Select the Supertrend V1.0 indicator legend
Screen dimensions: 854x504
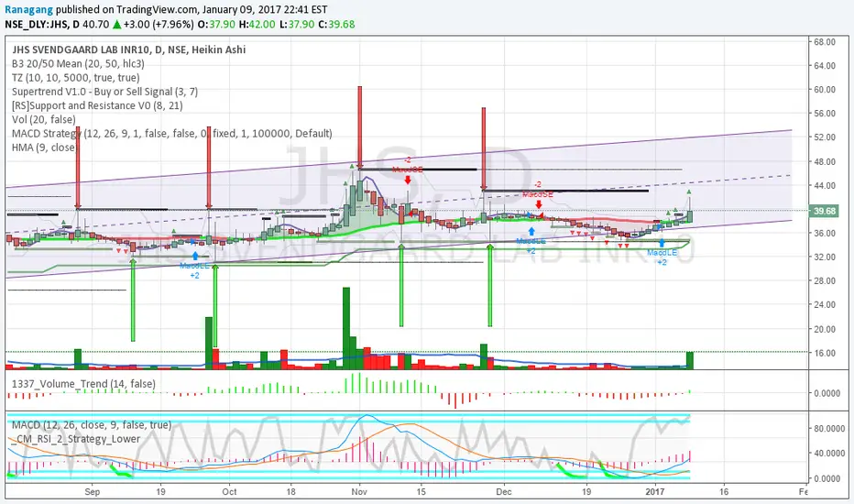point(104,92)
